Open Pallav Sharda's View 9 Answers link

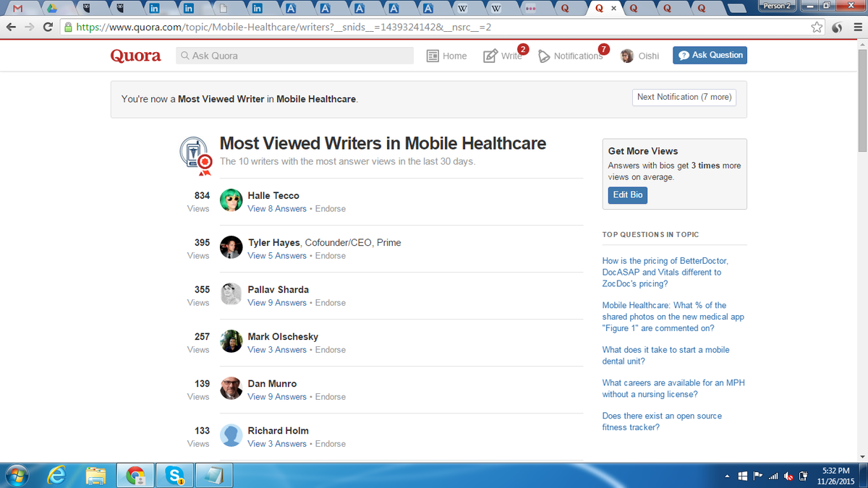277,303
